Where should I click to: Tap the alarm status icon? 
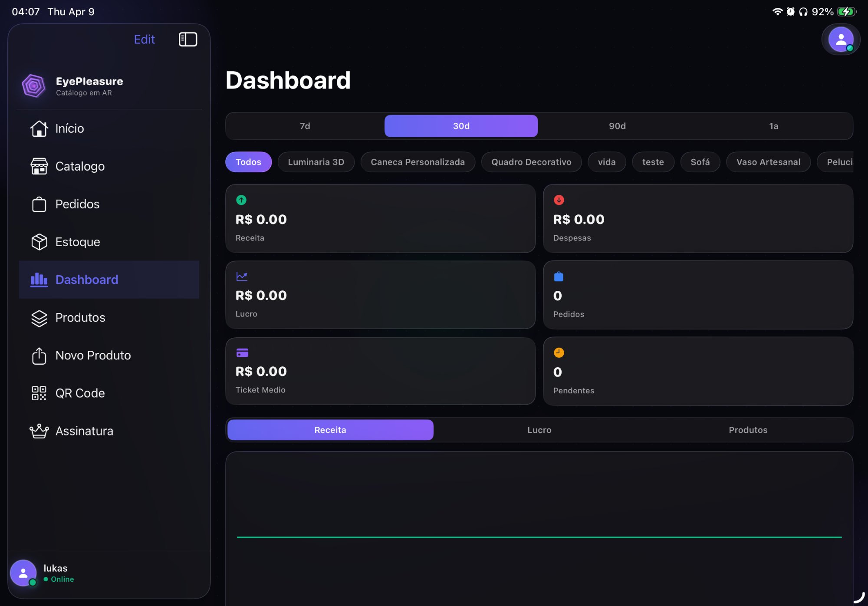(790, 12)
